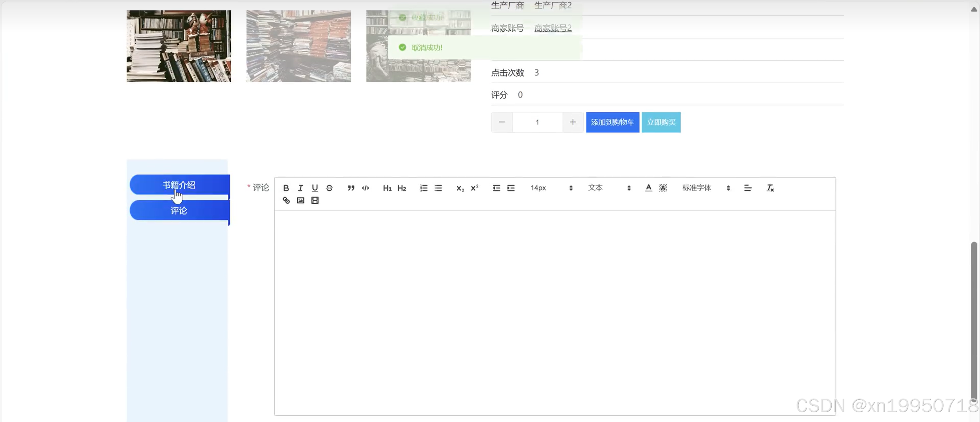The image size is (980, 422).
Task: Decrease paragraph indent
Action: (x=496, y=188)
